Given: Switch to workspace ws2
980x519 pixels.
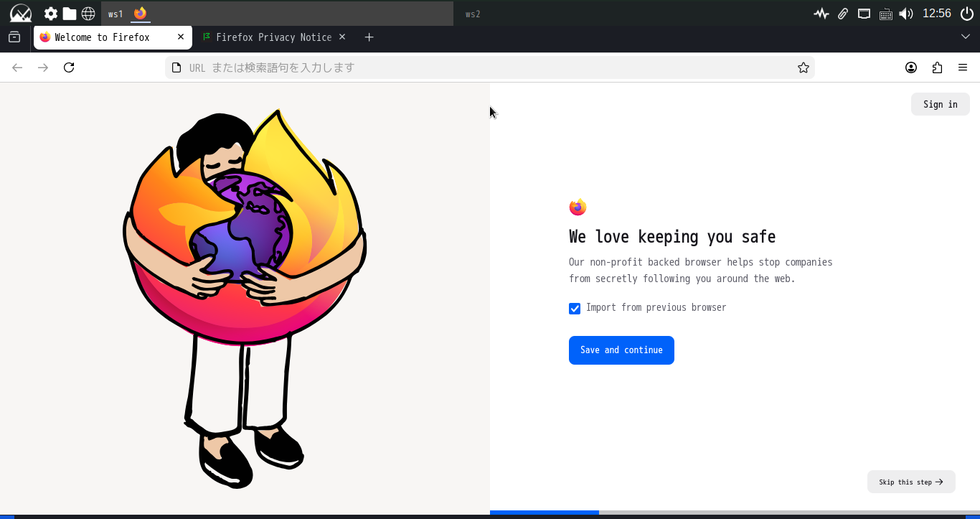Looking at the screenshot, I should (473, 14).
